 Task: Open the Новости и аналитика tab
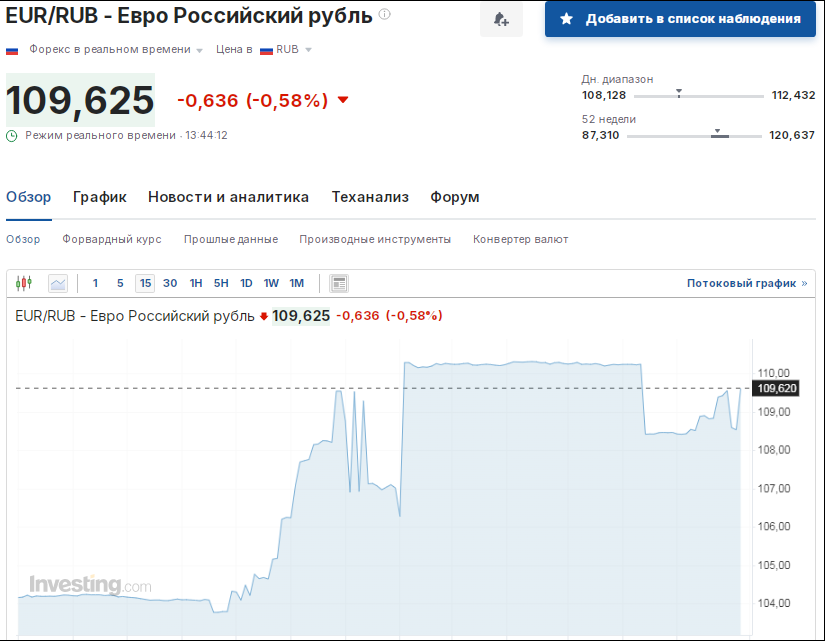point(227,197)
